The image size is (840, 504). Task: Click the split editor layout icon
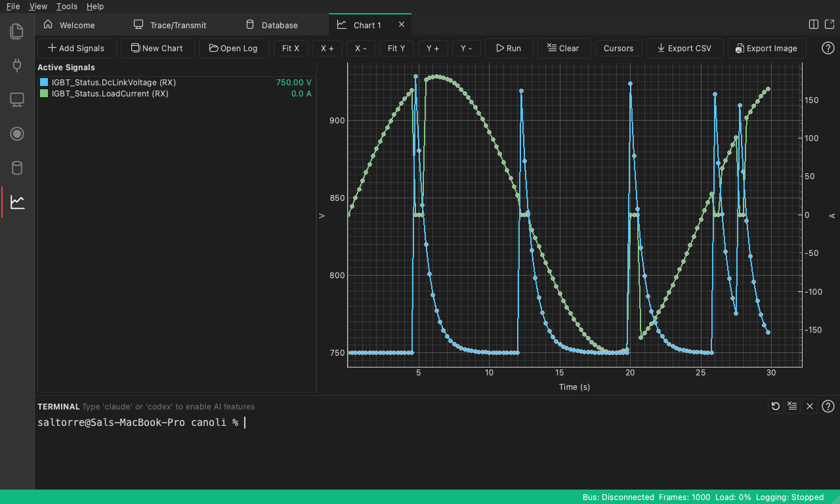tap(814, 24)
